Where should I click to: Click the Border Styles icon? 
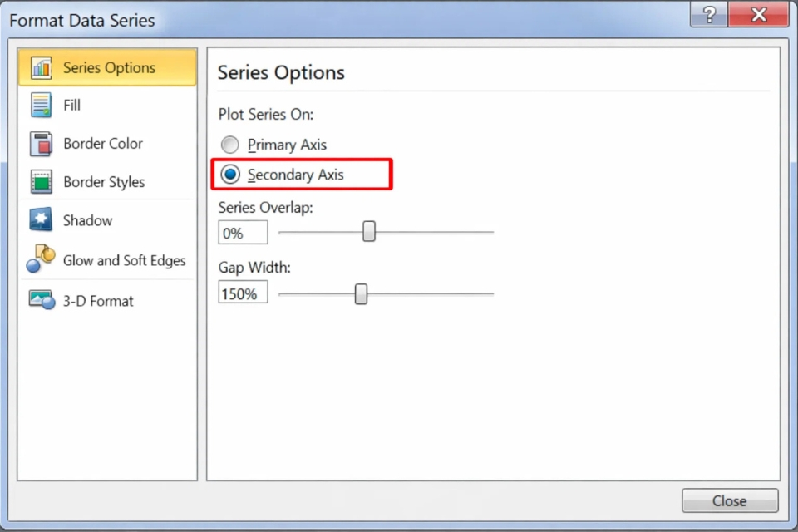coord(42,182)
